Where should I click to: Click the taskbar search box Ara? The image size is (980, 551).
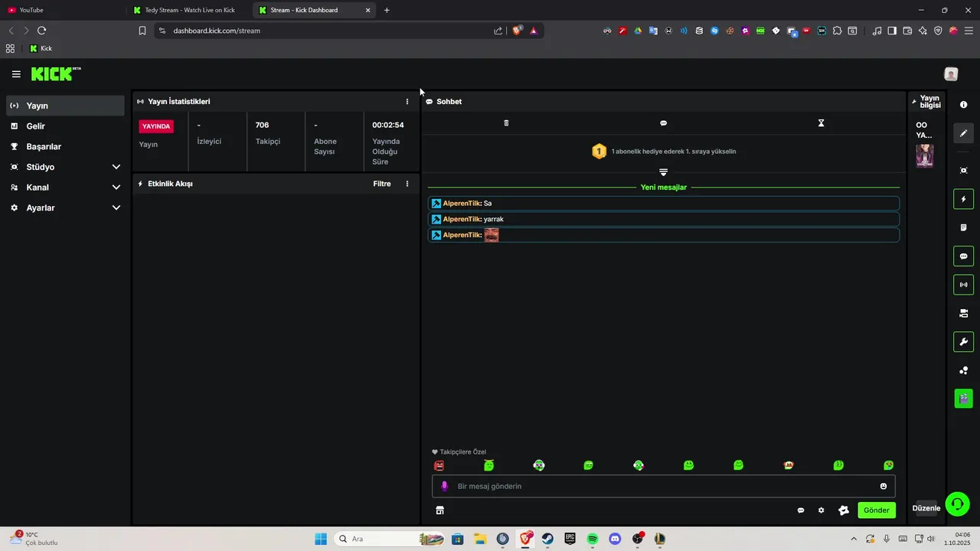pyautogui.click(x=390, y=539)
